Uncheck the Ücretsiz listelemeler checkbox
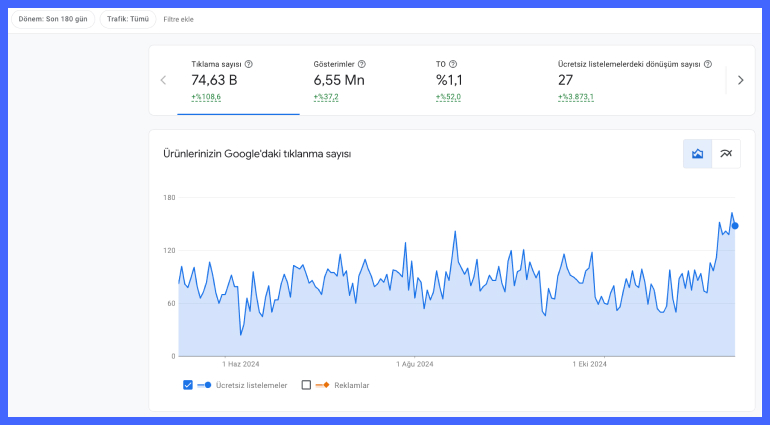770x425 pixels. 188,385
